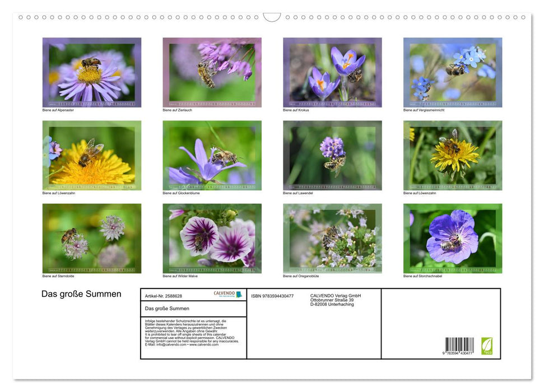Screen dimensions: 544x392
Task: Click the publisher name "CALVENDO Verlag GmbH"
Action: click(x=336, y=296)
